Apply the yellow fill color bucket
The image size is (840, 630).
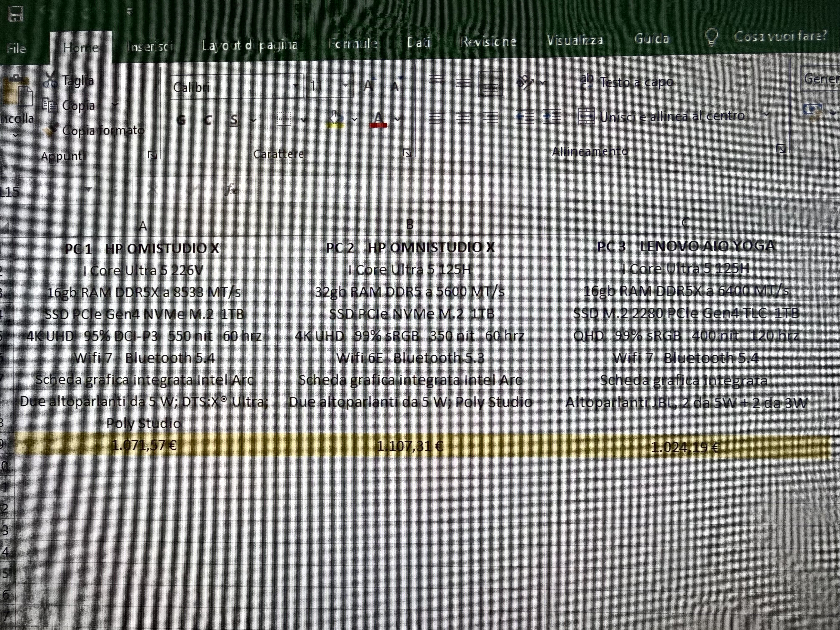pyautogui.click(x=336, y=119)
